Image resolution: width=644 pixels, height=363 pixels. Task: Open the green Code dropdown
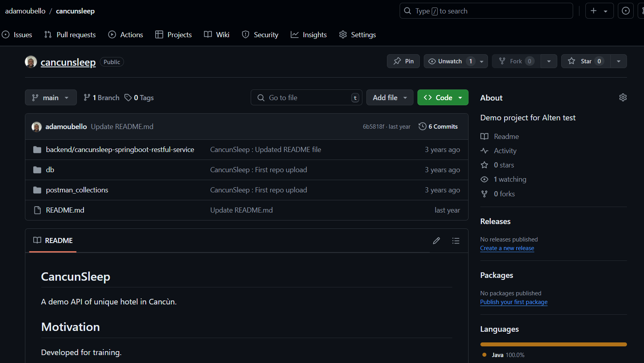tap(443, 97)
